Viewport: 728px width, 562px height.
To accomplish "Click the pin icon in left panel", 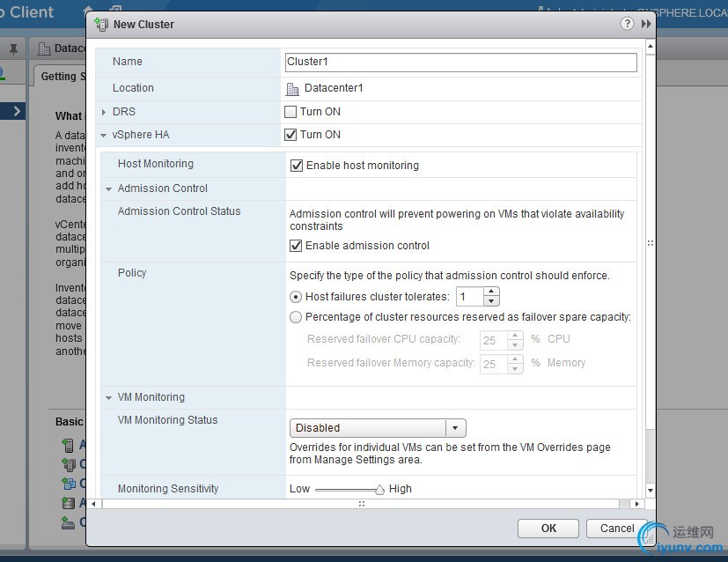I will click(13, 48).
